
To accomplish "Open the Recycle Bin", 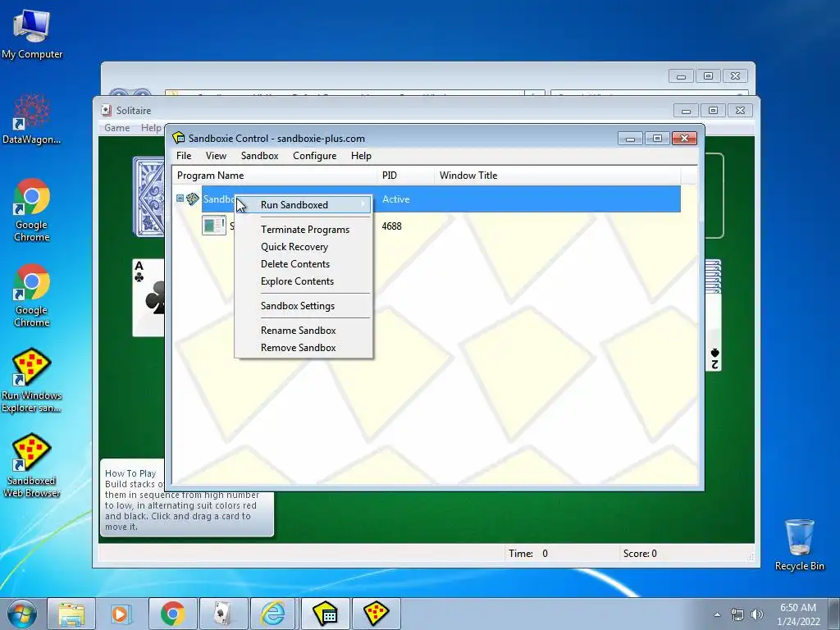I will (799, 545).
